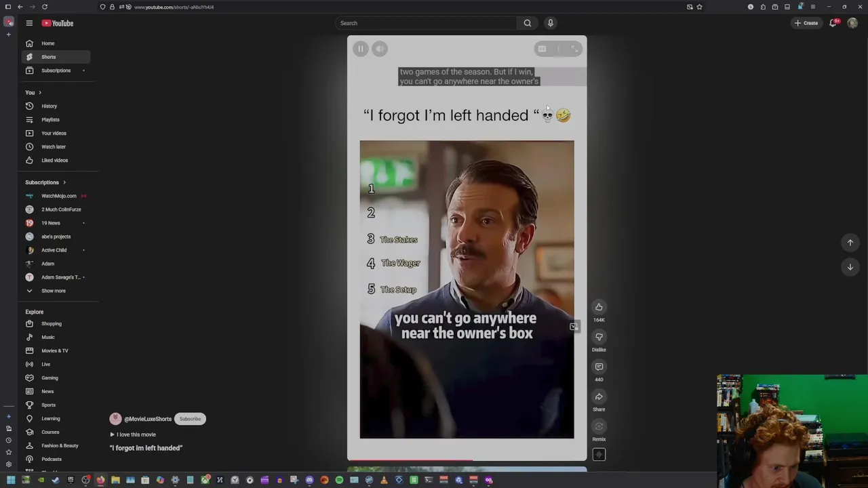Open Live in Explore
The image size is (868, 488).
(56, 364)
